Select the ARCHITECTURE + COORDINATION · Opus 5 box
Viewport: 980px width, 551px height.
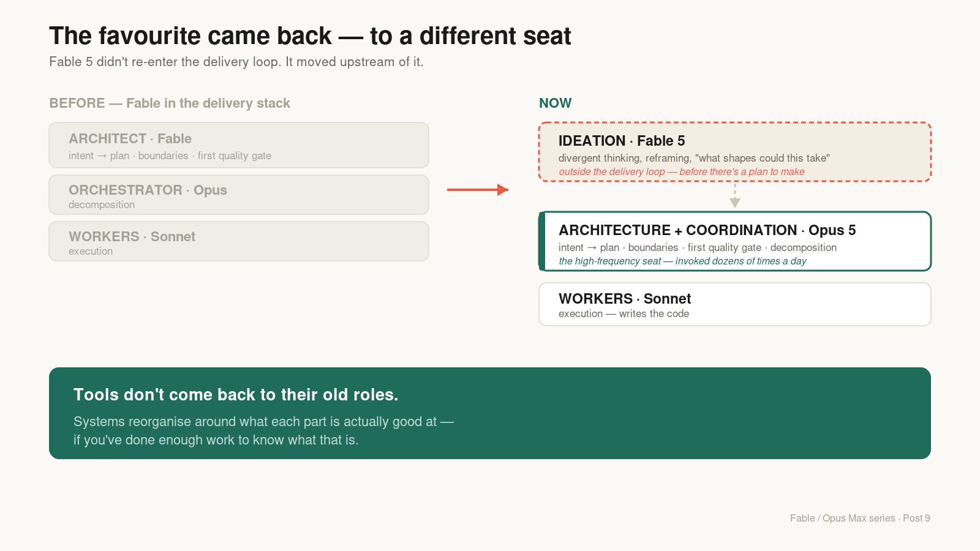(x=735, y=241)
